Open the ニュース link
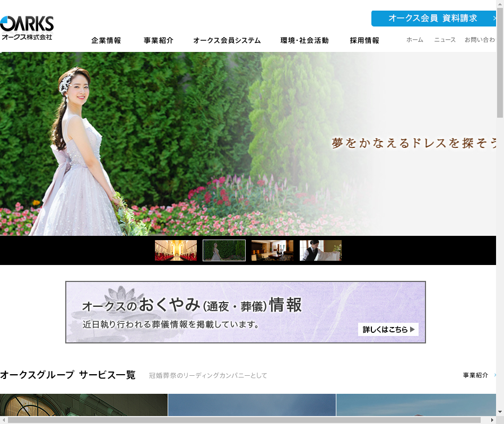Image resolution: width=504 pixels, height=424 pixels. click(445, 40)
